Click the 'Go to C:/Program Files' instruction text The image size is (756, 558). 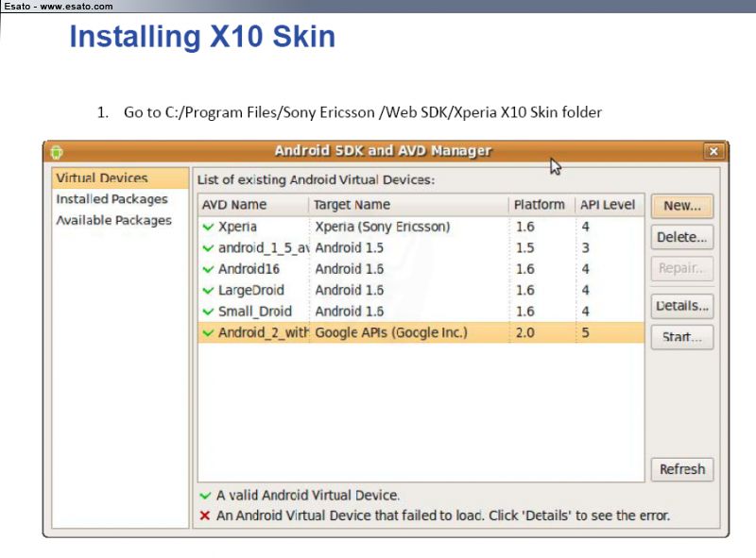[x=363, y=112]
